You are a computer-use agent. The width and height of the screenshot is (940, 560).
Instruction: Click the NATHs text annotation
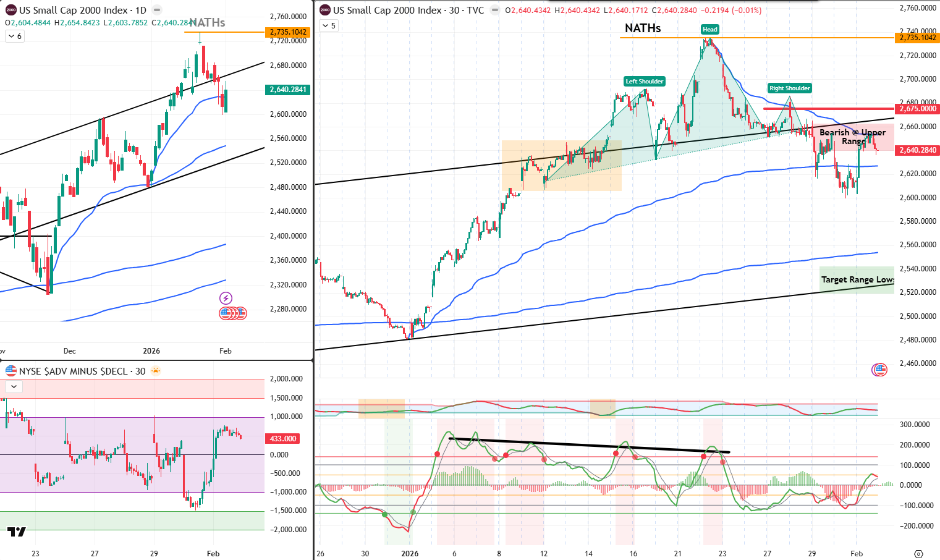[x=643, y=28]
